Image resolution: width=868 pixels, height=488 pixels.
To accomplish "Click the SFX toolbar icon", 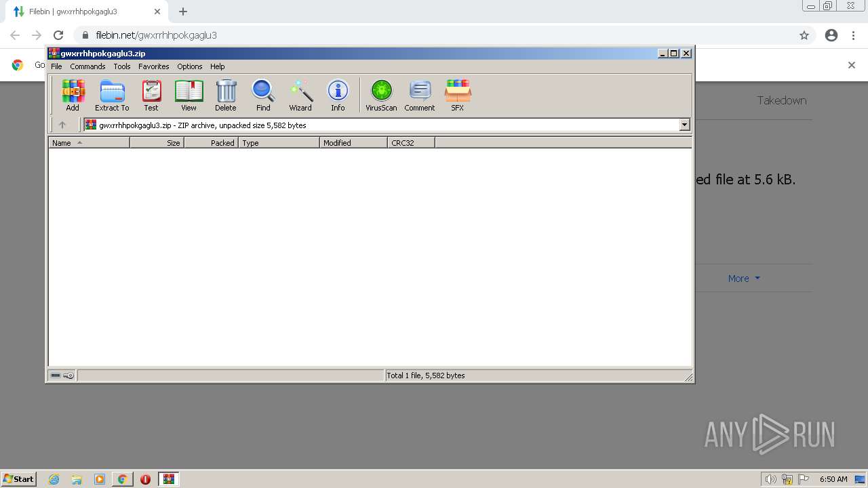I will pyautogui.click(x=458, y=95).
